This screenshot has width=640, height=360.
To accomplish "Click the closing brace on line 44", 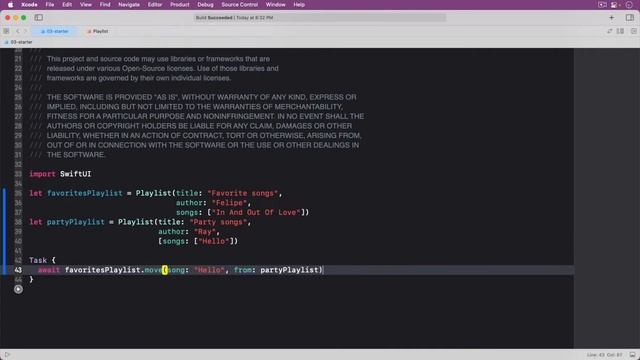I will (x=31, y=280).
